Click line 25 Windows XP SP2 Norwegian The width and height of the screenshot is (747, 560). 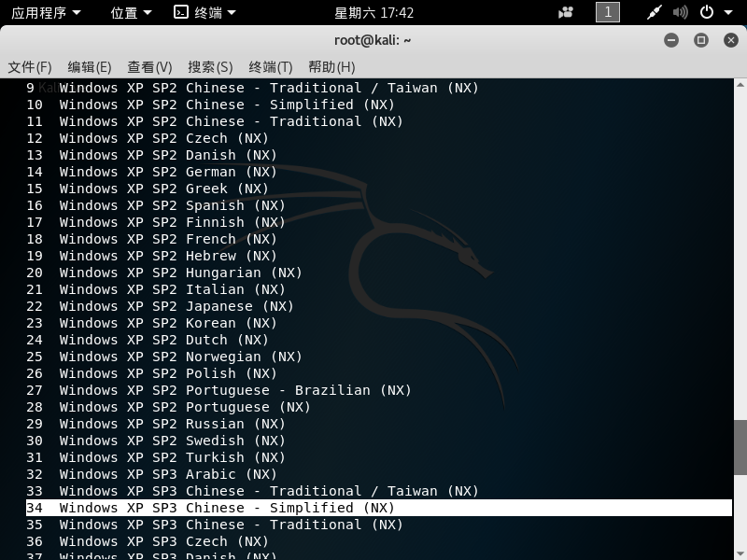click(164, 357)
